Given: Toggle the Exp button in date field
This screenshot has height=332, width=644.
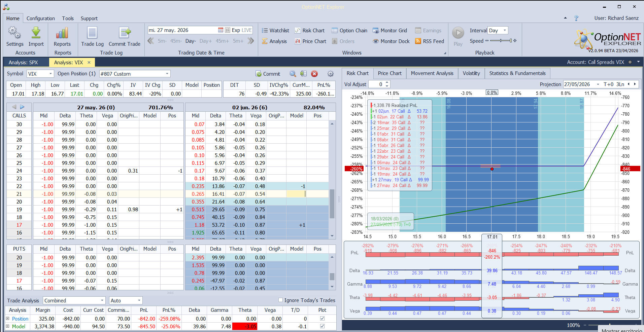Looking at the screenshot, I should tap(236, 30).
